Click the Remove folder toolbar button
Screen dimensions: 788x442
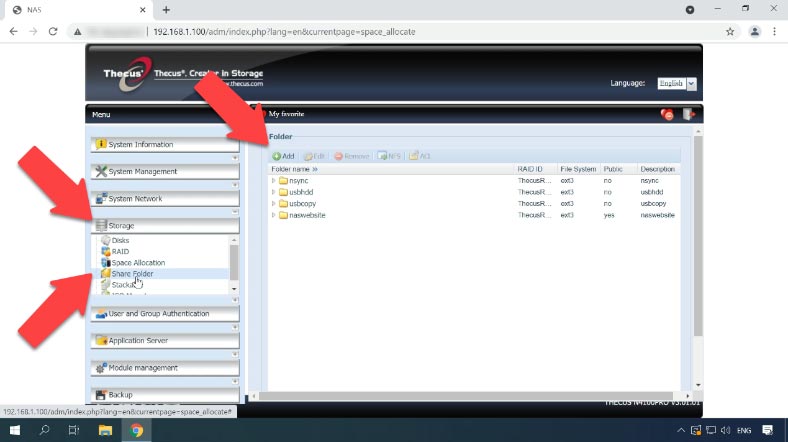[352, 156]
